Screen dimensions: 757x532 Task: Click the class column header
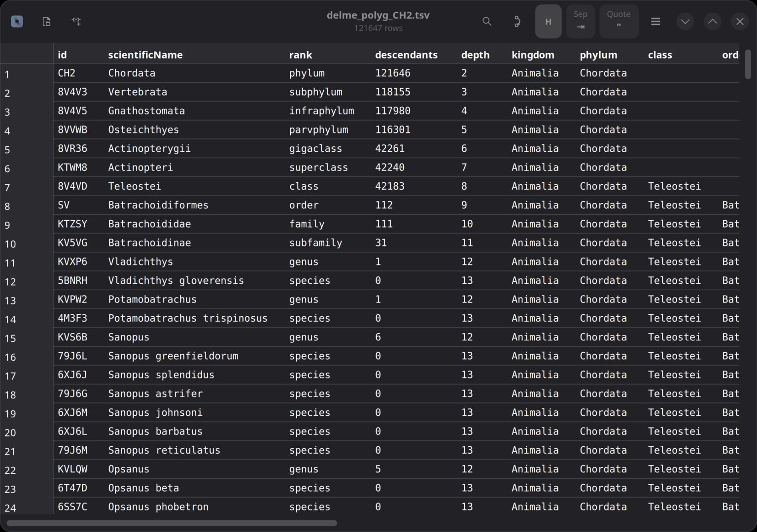pos(660,55)
